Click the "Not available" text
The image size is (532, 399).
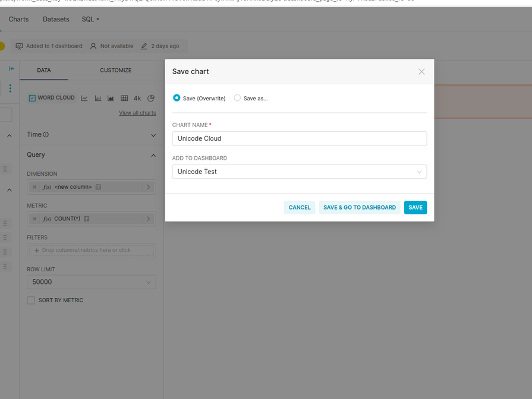117,46
